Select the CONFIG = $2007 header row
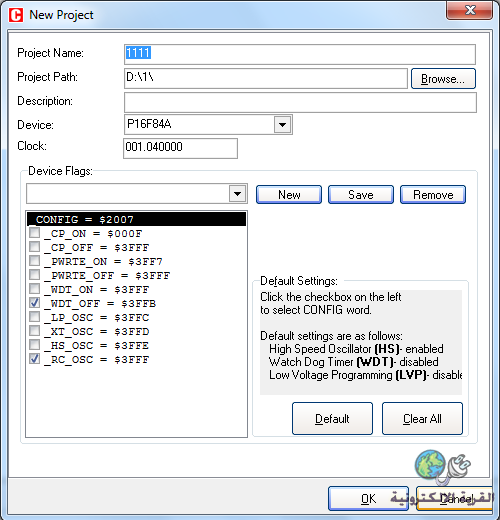The height and width of the screenshot is (520, 500). click(136, 219)
